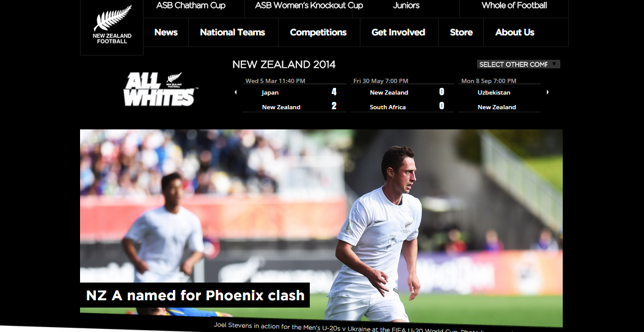Show previous fixtures with left arrow

(235, 92)
